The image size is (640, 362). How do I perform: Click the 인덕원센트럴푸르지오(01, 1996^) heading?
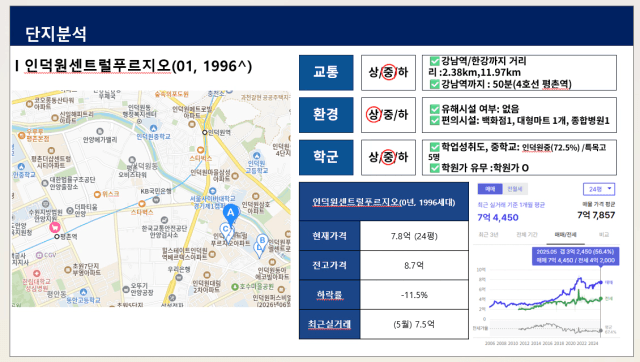click(x=138, y=66)
